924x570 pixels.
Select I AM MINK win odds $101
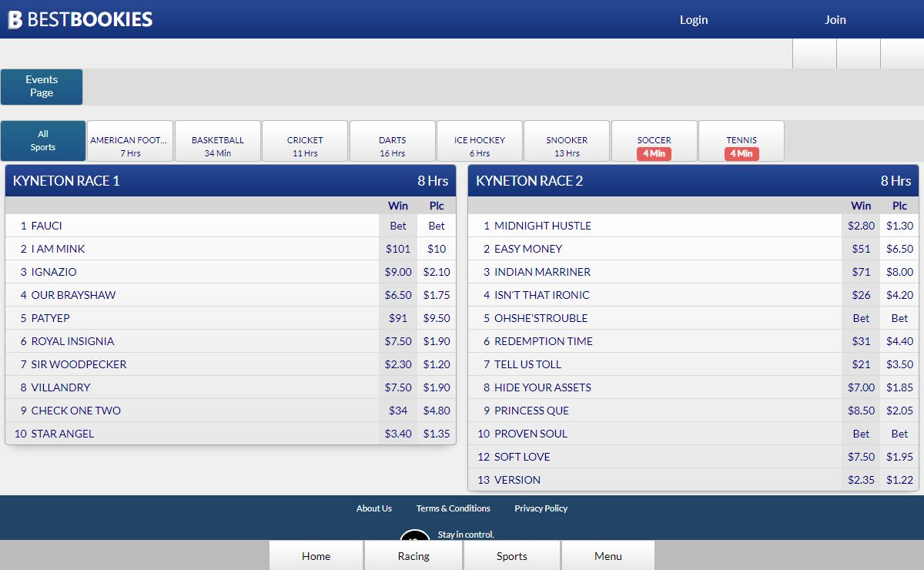(x=398, y=249)
